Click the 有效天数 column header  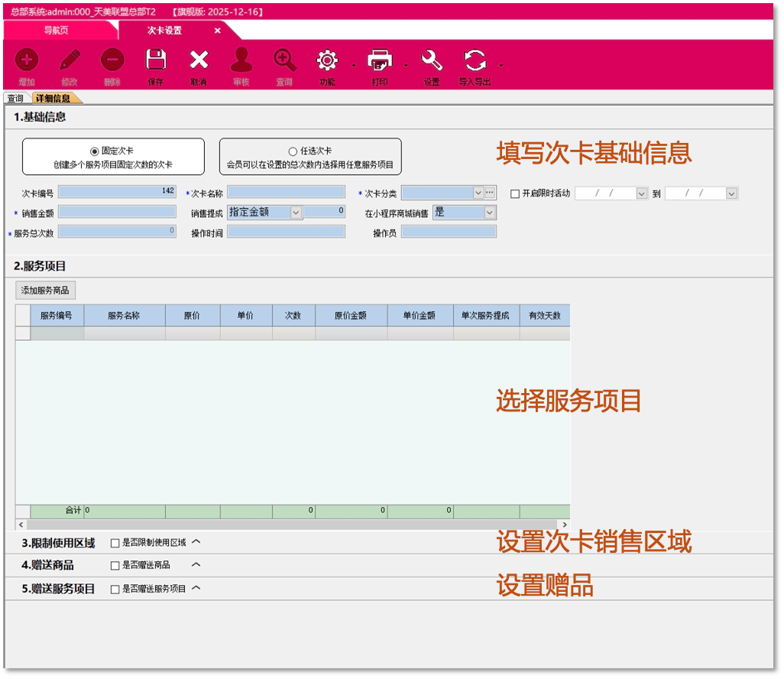point(545,316)
